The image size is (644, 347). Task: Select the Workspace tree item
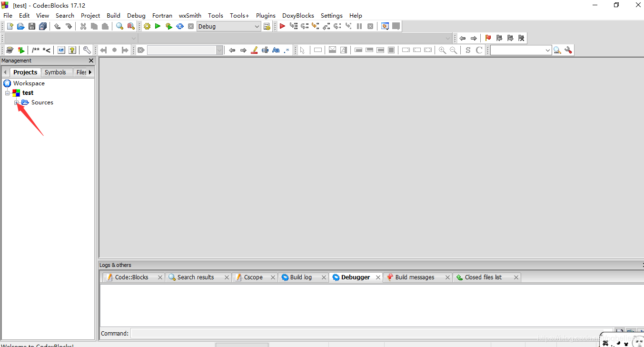29,83
